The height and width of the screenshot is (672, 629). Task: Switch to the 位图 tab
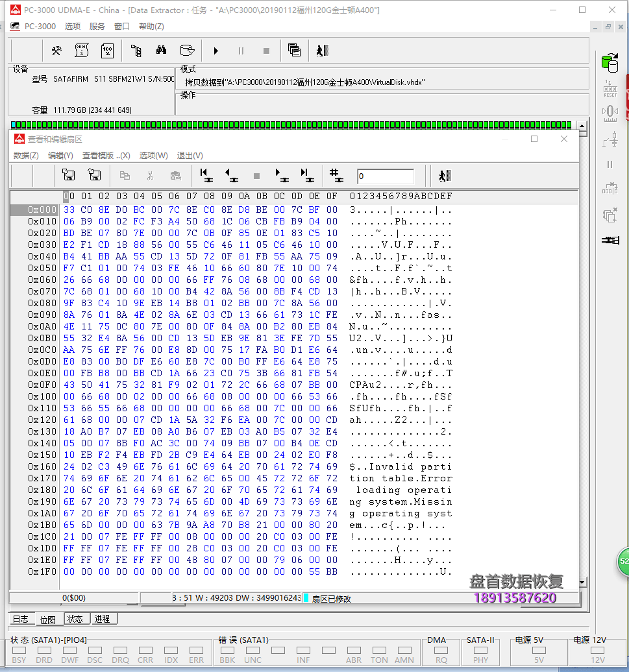tap(47, 619)
